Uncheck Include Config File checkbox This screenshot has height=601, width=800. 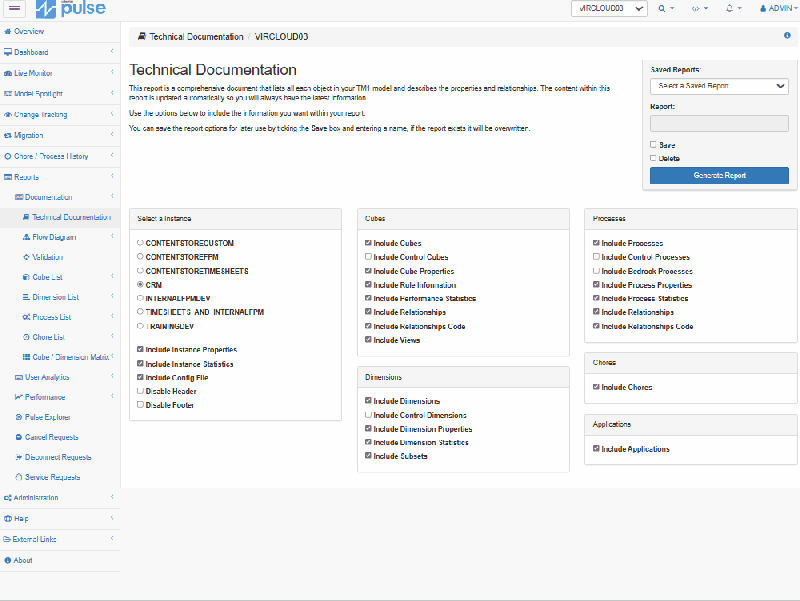pyautogui.click(x=140, y=377)
